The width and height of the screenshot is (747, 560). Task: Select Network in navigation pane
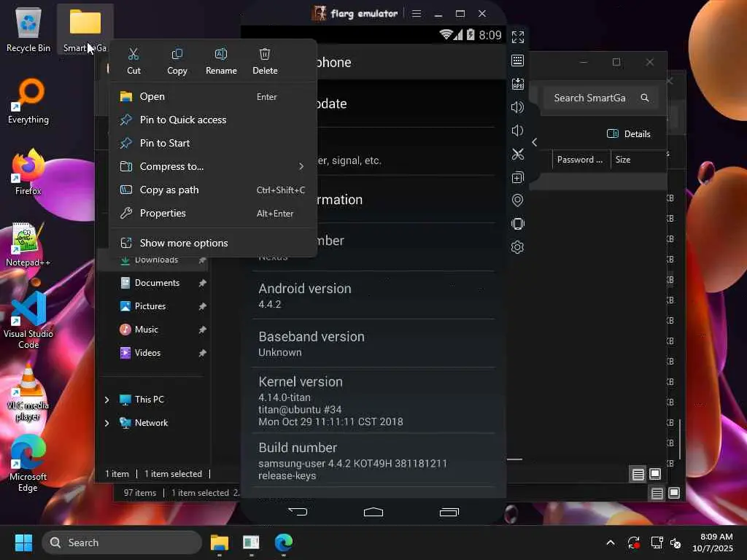pos(151,423)
